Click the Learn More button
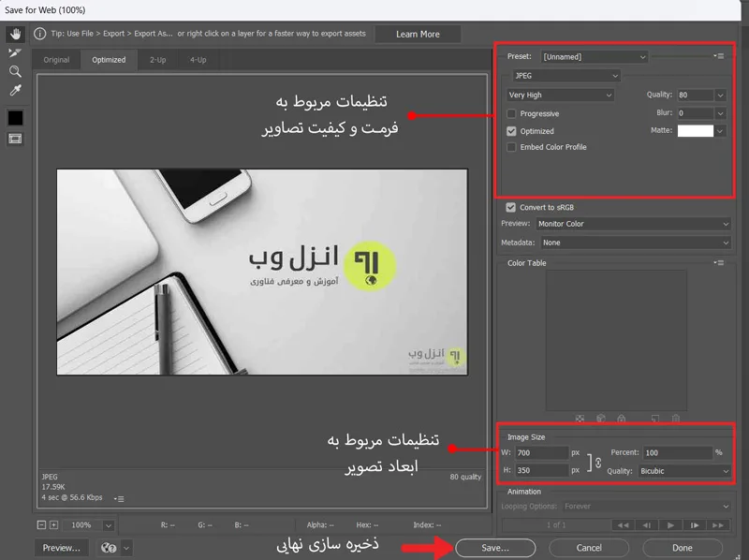 tap(418, 34)
